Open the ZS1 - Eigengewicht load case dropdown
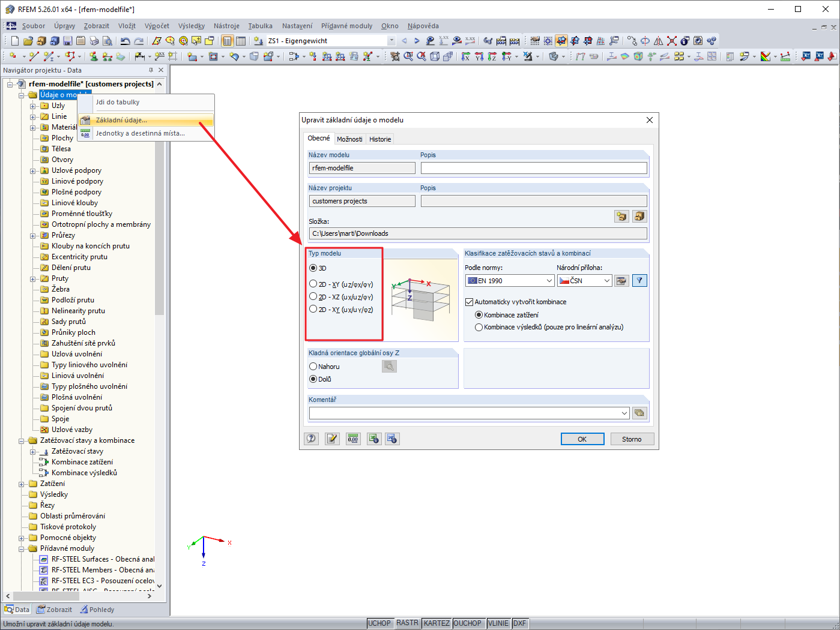840x630 pixels. tap(391, 41)
